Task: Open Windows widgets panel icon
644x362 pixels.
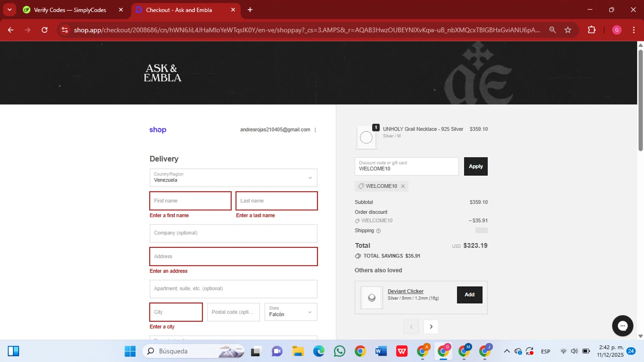Action: [13, 351]
